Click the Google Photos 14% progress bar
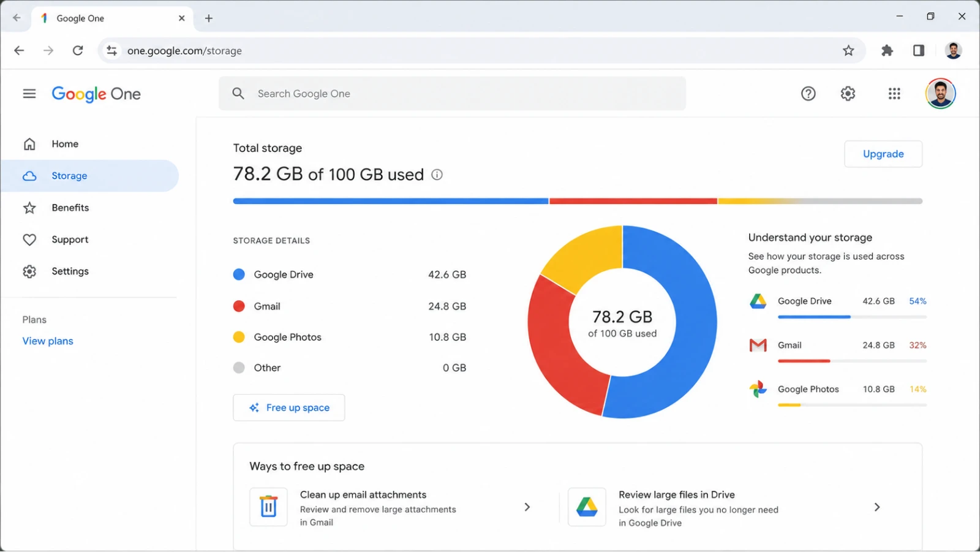This screenshot has height=552, width=980. point(852,405)
